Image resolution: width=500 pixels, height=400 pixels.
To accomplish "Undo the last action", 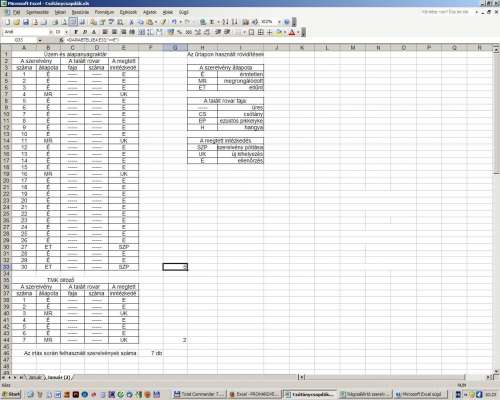I will click(x=174, y=22).
